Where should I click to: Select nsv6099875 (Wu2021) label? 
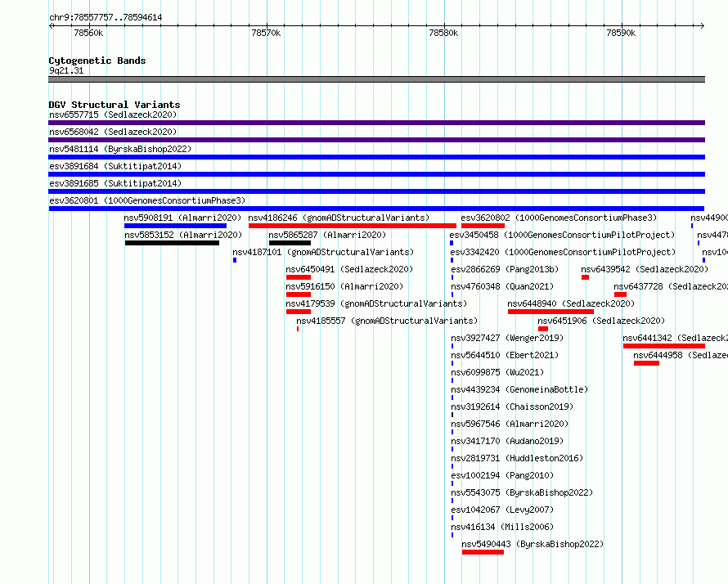click(x=497, y=372)
